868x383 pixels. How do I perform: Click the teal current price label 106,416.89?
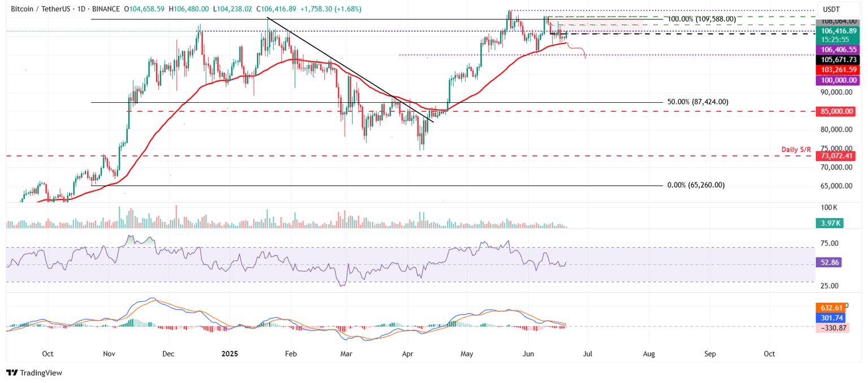[x=839, y=31]
